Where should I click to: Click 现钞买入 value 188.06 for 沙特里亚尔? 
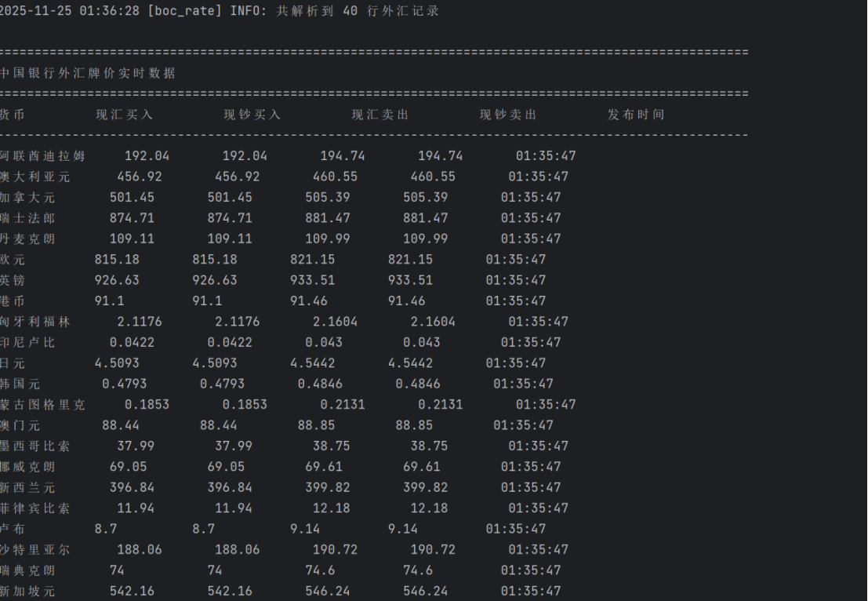tap(237, 549)
